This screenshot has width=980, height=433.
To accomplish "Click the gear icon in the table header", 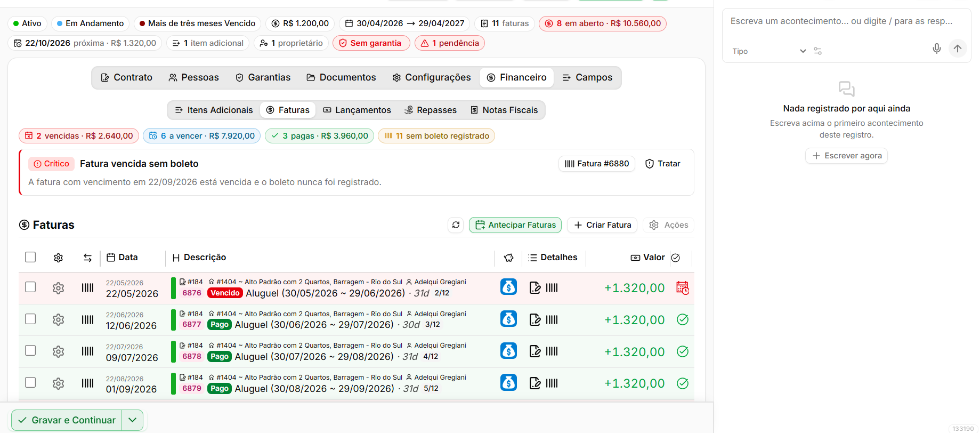I will click(x=59, y=258).
